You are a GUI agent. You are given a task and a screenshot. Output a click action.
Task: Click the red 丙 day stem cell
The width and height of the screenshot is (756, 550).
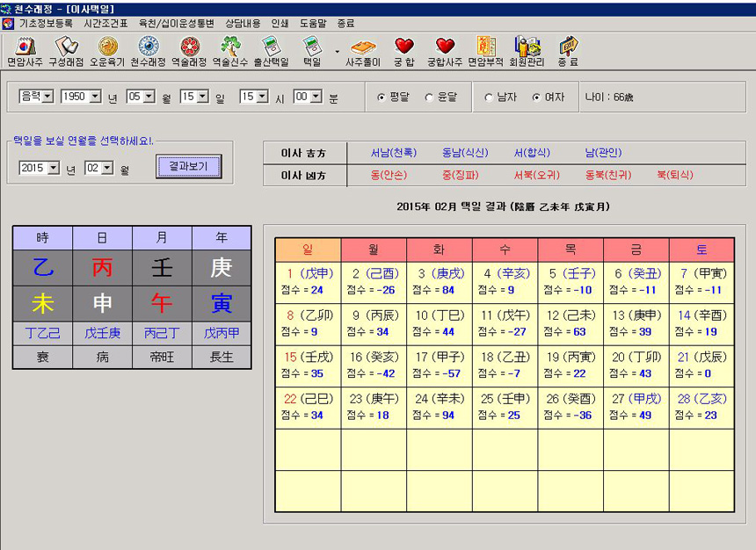102,267
